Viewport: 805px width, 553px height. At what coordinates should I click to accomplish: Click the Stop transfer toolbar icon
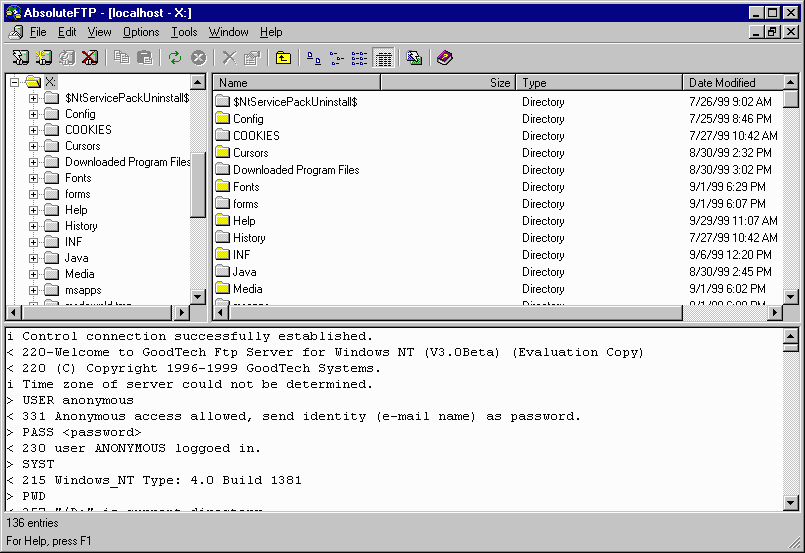coord(198,58)
